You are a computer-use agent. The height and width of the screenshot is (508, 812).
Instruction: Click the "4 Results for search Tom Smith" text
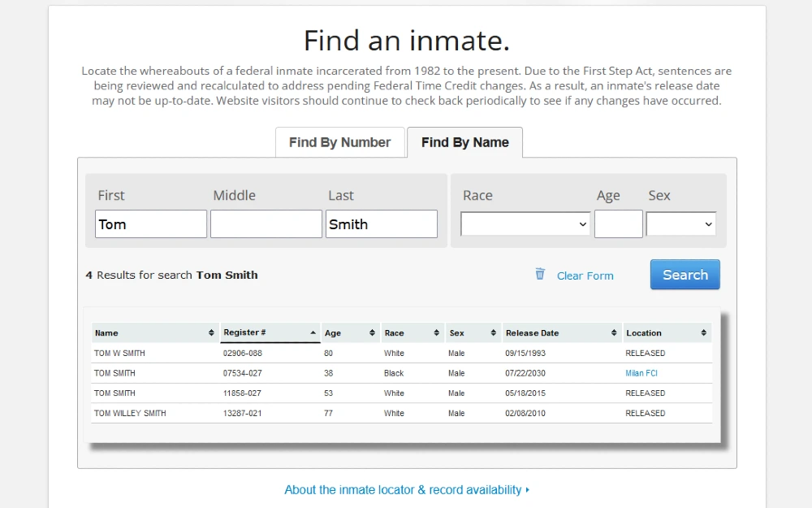tap(171, 275)
